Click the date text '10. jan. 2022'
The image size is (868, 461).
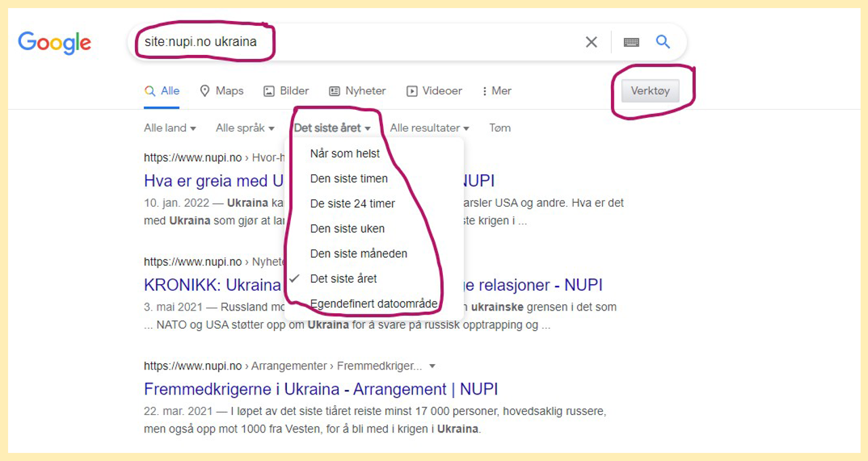point(176,203)
